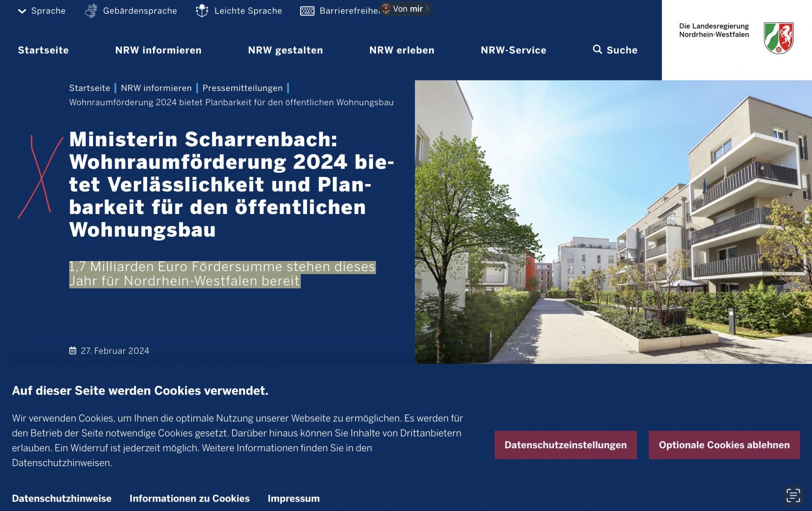Image resolution: width=812 pixels, height=511 pixels.
Task: Open Datenschutzeinstellungen cookie settings
Action: (565, 445)
